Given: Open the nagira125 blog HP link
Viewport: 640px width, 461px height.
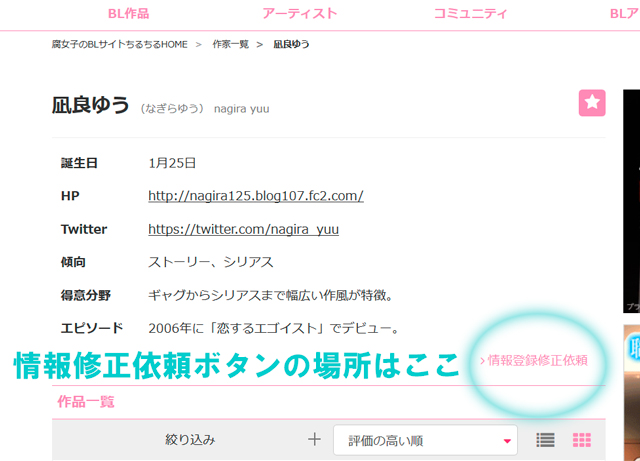Looking at the screenshot, I should coord(256,196).
